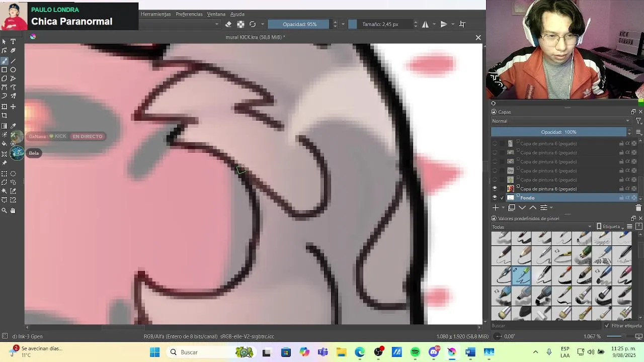Image resolution: width=644 pixels, height=362 pixels.
Task: Pick the Contiguous Selection wand tool
Action: click(5, 191)
